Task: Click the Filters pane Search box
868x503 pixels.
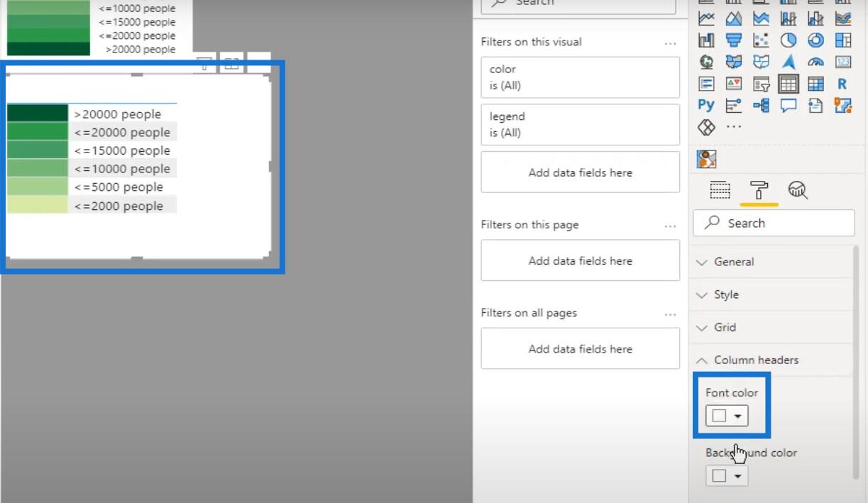Action: point(578,3)
